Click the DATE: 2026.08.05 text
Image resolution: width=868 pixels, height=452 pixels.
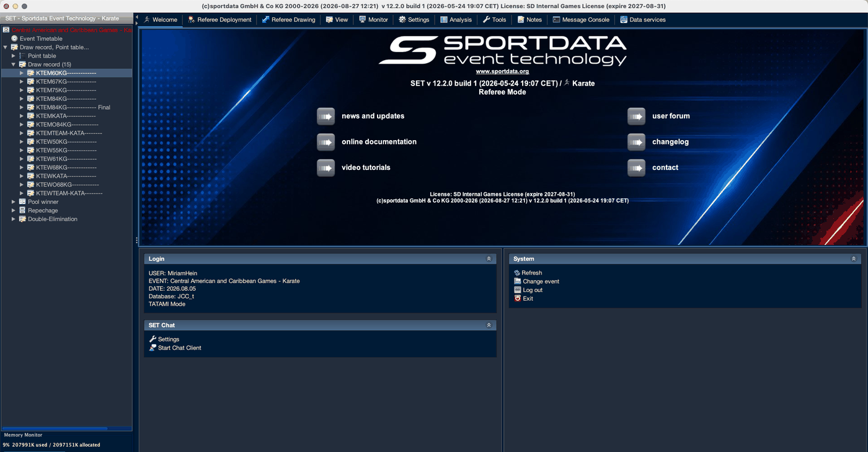172,288
